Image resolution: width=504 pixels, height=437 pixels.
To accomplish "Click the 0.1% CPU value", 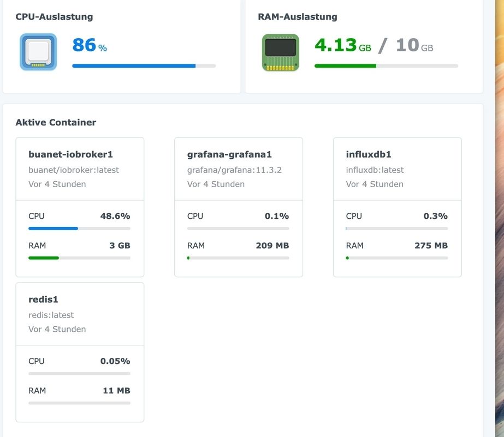I will (277, 216).
